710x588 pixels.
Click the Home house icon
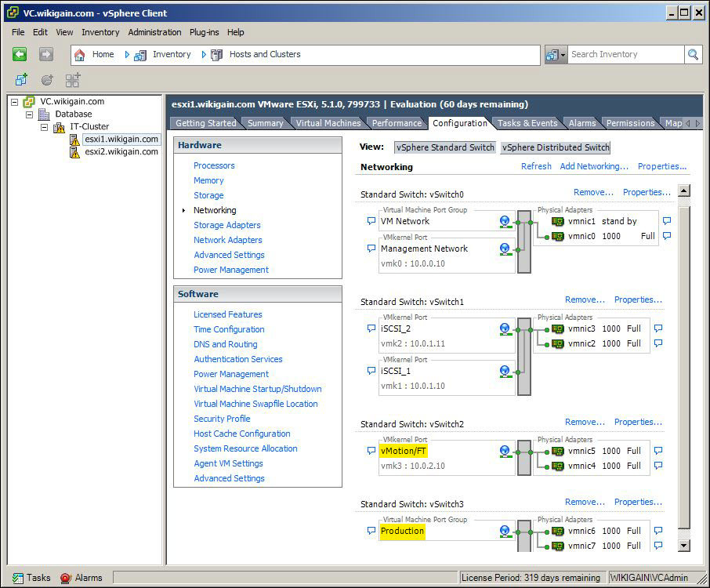(80, 55)
